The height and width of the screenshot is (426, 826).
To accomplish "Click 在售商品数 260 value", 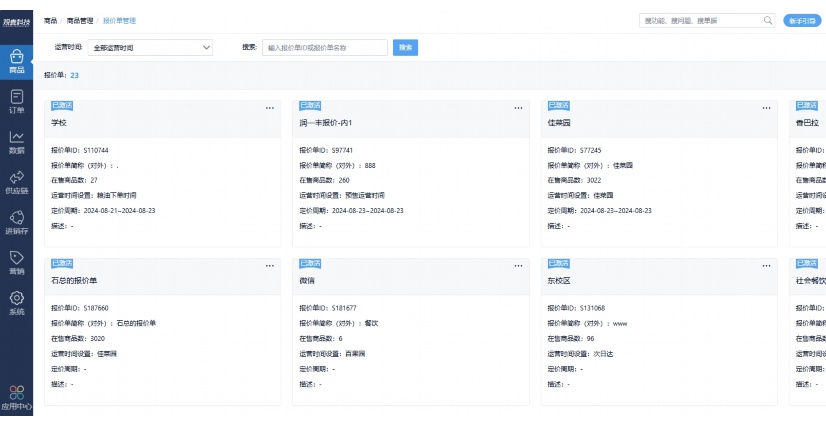I will pos(344,180).
